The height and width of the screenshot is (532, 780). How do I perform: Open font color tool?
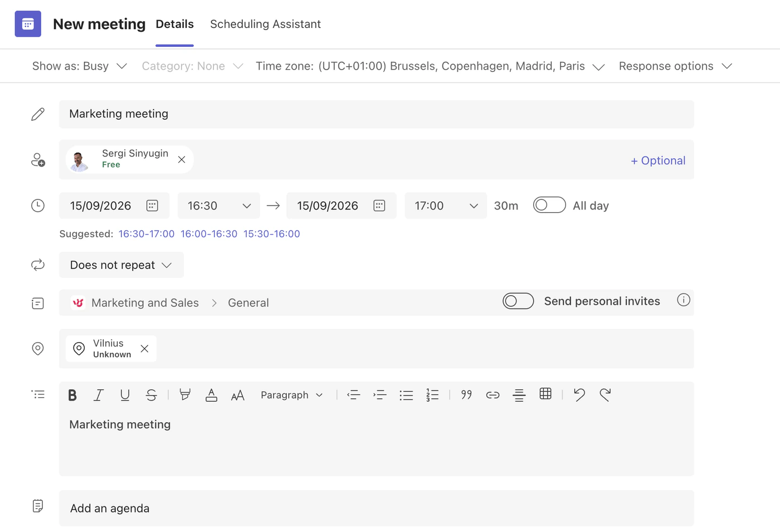point(211,395)
